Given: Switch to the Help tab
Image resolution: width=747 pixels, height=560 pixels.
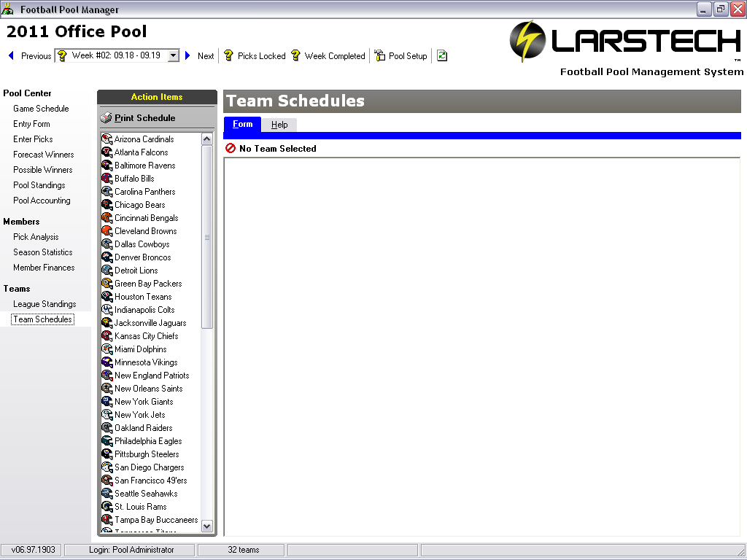Looking at the screenshot, I should [279, 125].
